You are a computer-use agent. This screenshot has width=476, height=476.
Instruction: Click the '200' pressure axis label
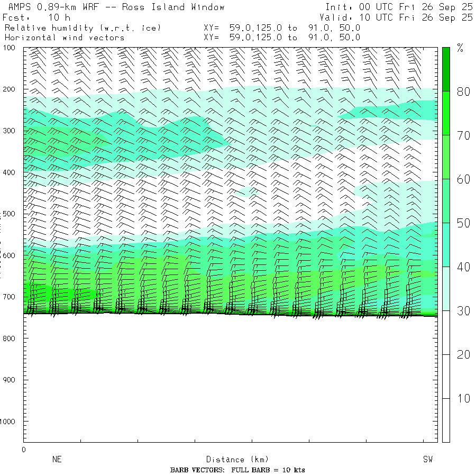(9, 89)
